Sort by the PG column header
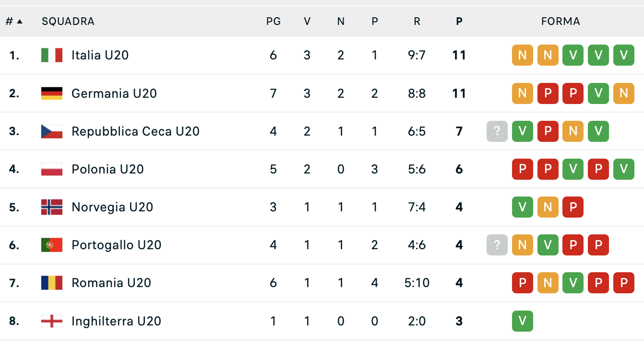The width and height of the screenshot is (644, 347). click(274, 22)
